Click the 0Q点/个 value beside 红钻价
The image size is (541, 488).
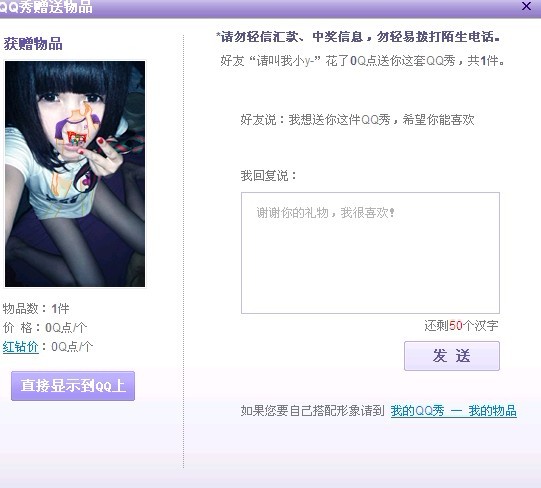72,347
